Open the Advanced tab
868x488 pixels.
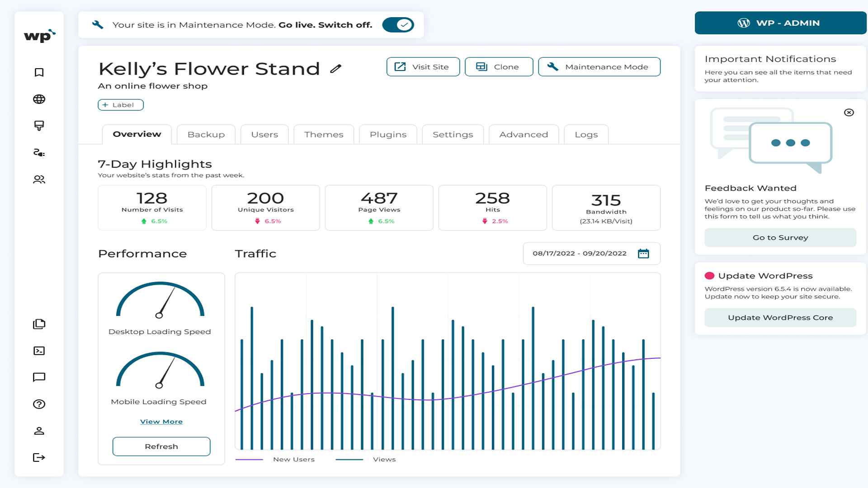click(x=524, y=135)
